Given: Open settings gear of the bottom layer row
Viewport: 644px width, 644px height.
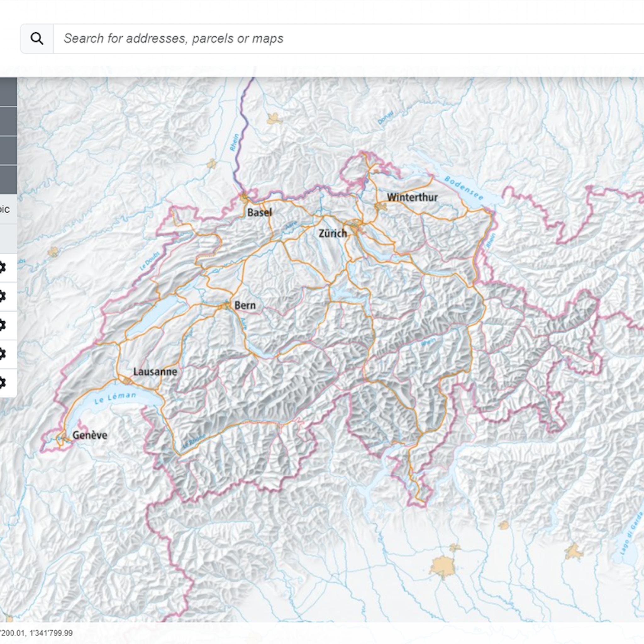Looking at the screenshot, I should click(2, 383).
